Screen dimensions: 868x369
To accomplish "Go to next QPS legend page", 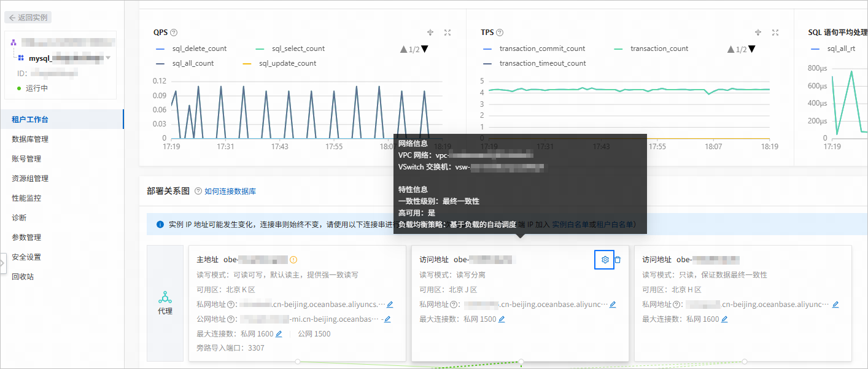I will tap(424, 49).
